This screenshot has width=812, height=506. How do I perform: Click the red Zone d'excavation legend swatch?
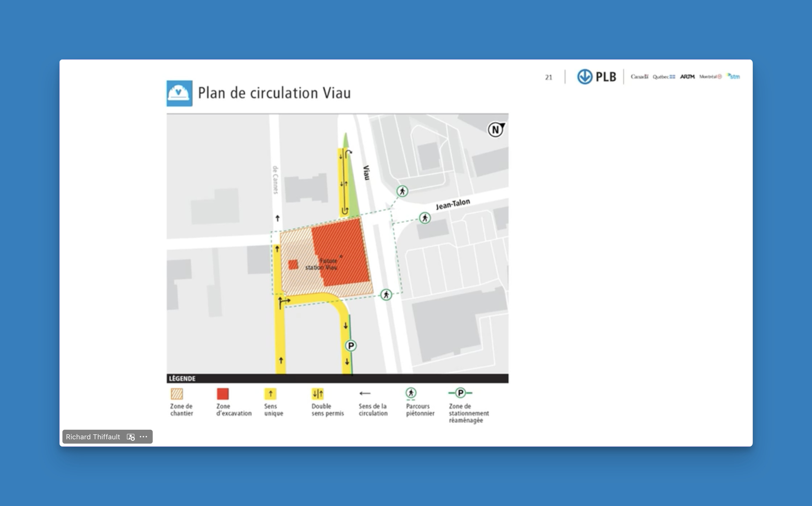(x=223, y=394)
